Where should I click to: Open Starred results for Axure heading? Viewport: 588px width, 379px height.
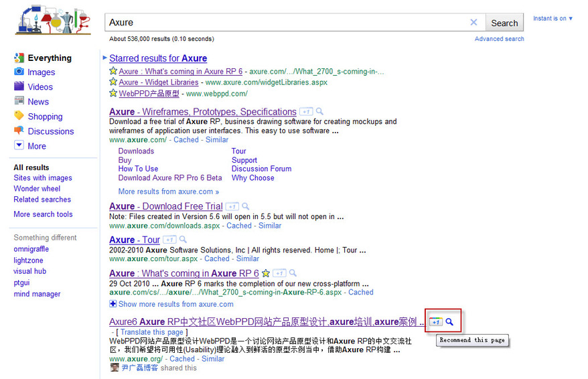pyautogui.click(x=158, y=58)
